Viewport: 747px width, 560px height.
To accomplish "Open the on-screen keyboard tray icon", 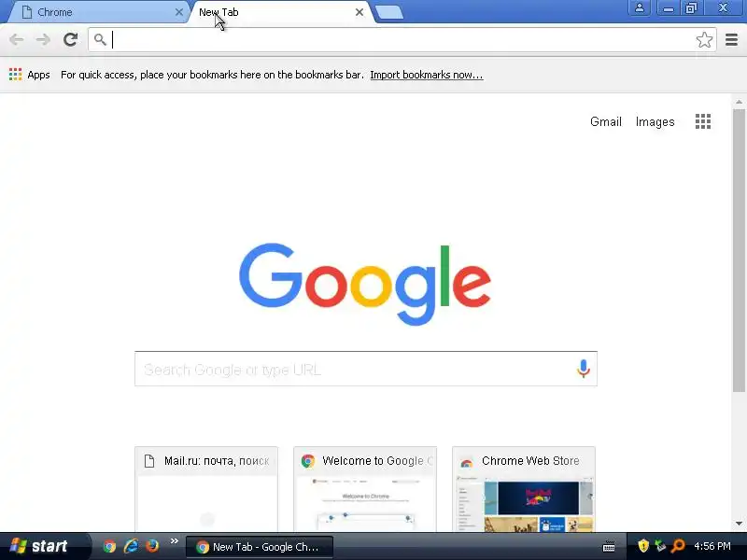I will tap(609, 547).
